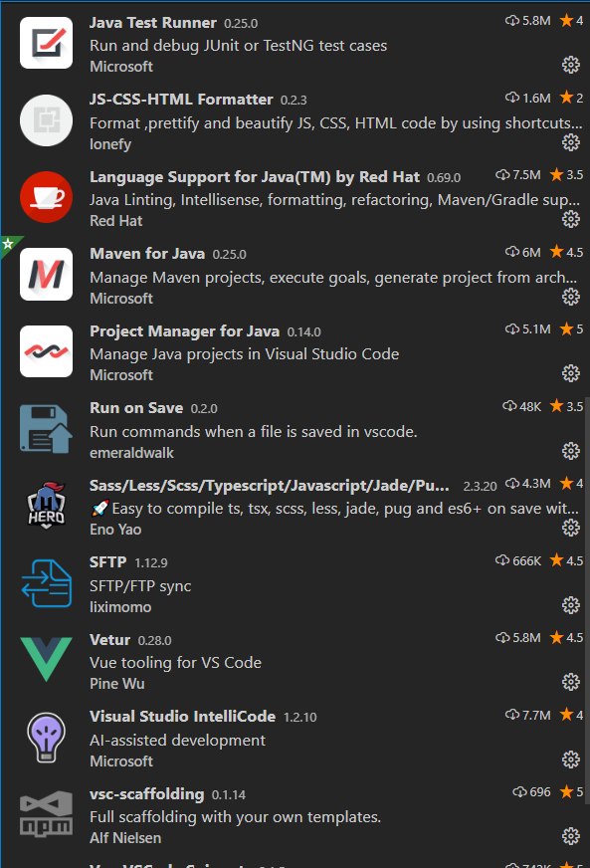Select the Sass/Less/Scss/Typescript extension title
The width and height of the screenshot is (590, 868).
[x=270, y=486]
